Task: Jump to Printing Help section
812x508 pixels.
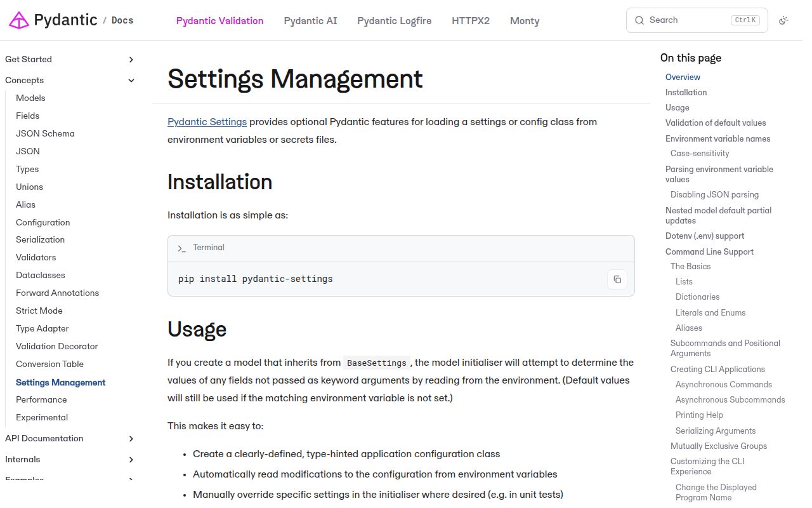Action: click(699, 415)
